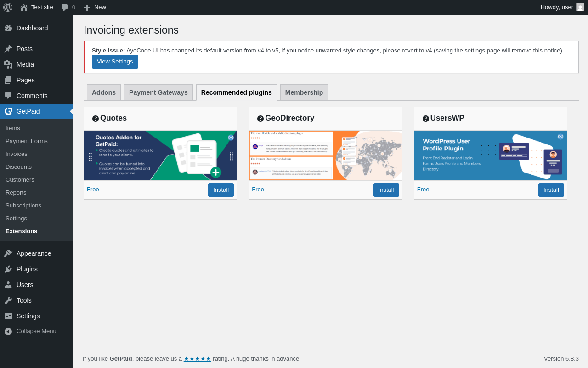Switch to the Payment Gateways tab
This screenshot has width=588, height=368.
pos(158,92)
